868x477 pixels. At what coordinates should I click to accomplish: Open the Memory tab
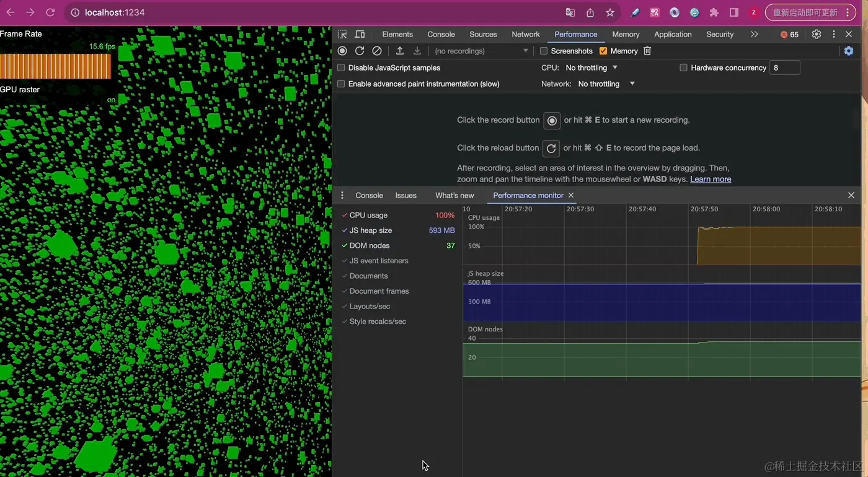(626, 35)
